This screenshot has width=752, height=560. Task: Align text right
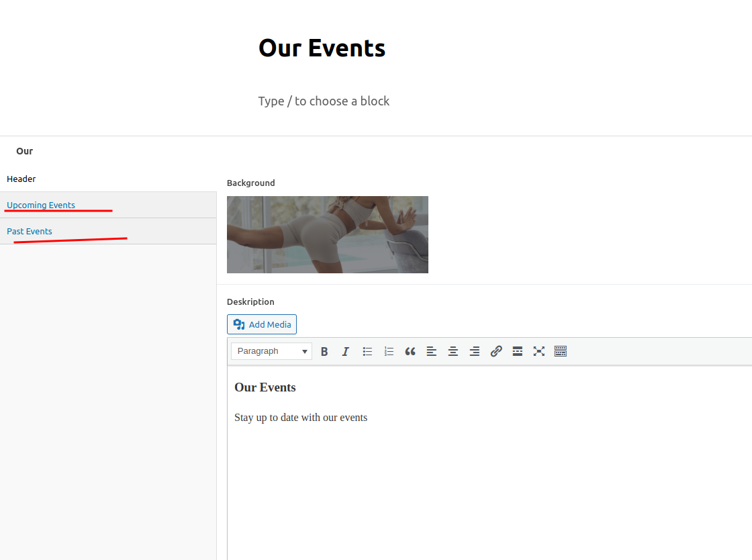474,351
